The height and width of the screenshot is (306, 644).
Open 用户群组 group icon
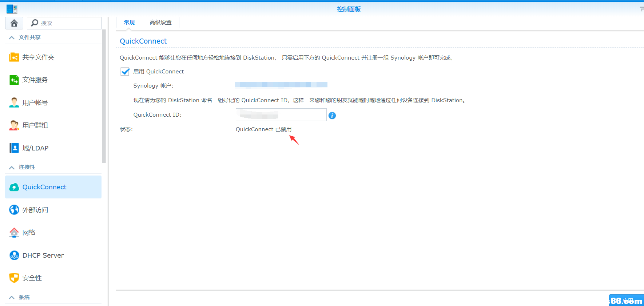pos(14,125)
